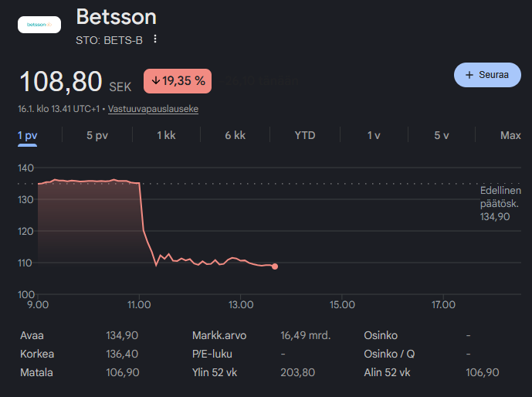Click the Markk.arvo 16,49 mrd. value
Image resolution: width=532 pixels, height=397 pixels.
click(x=305, y=335)
